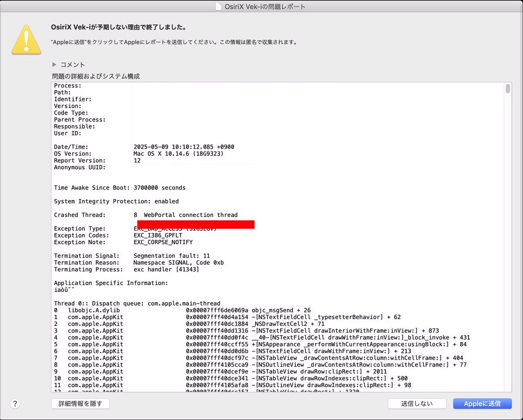
Task: Click the 'Crashed Thread:' value WebPortal connection thread
Action: pyautogui.click(x=191, y=215)
